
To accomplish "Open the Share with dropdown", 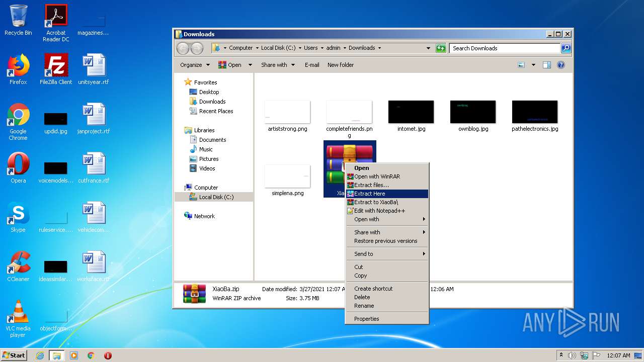I will pos(278,65).
